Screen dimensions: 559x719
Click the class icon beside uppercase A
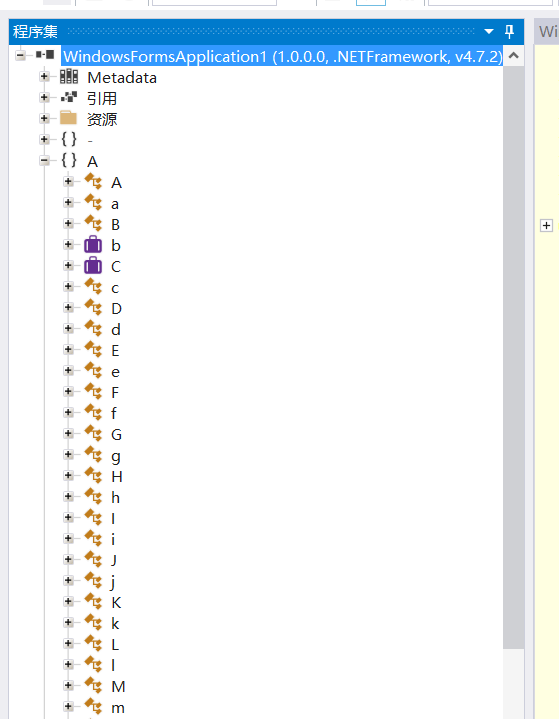[x=94, y=182]
